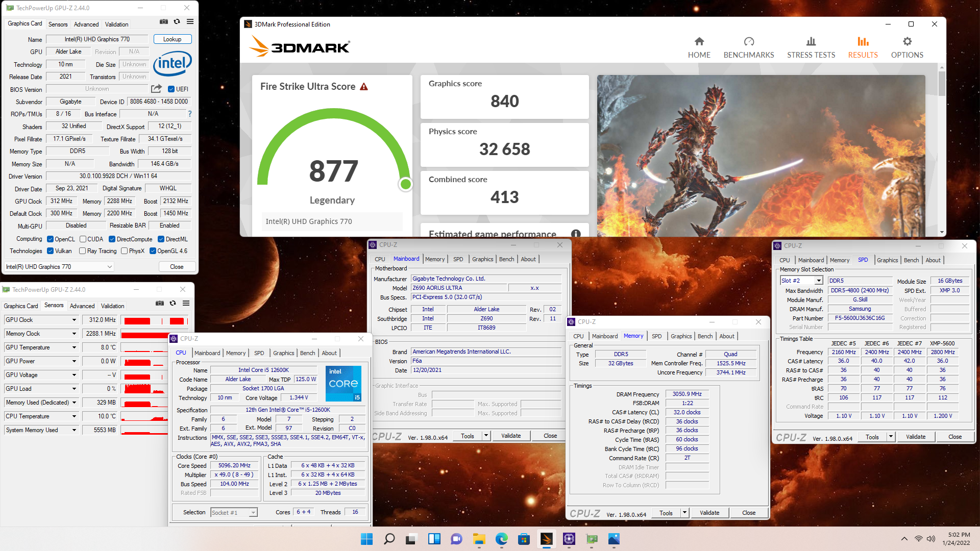
Task: Click the Fire Strike score warning triangle
Action: coord(364,87)
